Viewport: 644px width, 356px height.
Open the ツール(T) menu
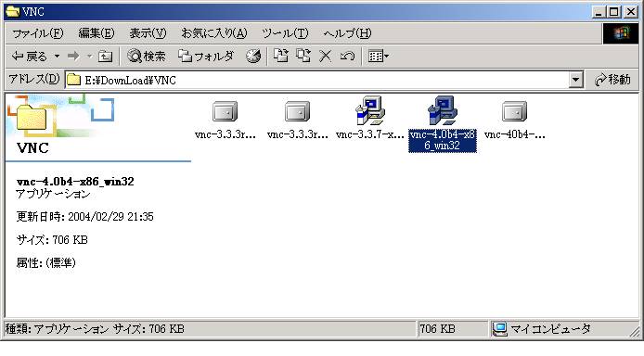285,33
